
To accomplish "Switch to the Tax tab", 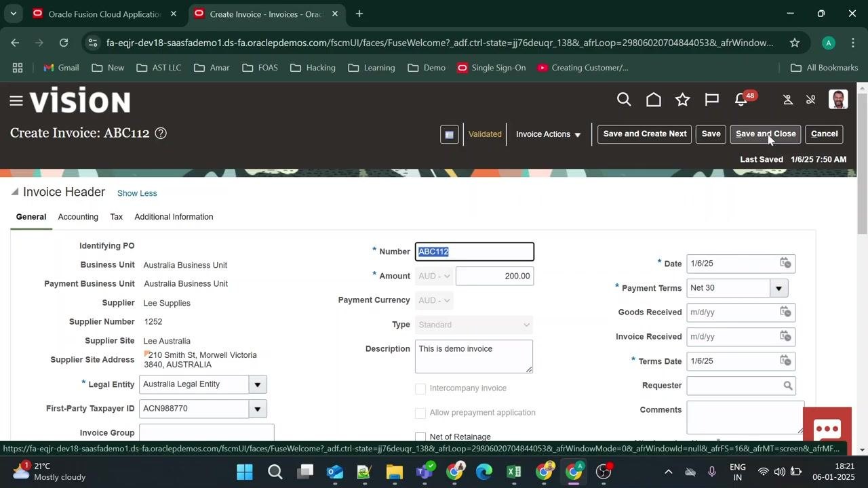I will click(x=117, y=217).
